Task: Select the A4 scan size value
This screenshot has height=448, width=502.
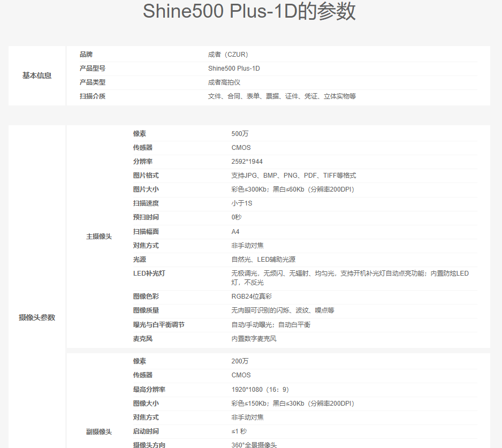Action: 235,232
